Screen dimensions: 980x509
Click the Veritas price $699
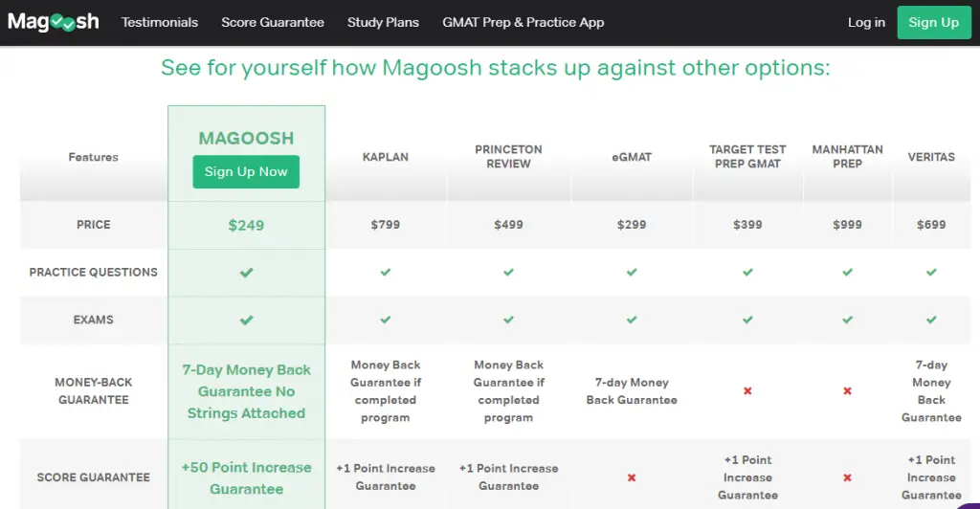pyautogui.click(x=931, y=225)
